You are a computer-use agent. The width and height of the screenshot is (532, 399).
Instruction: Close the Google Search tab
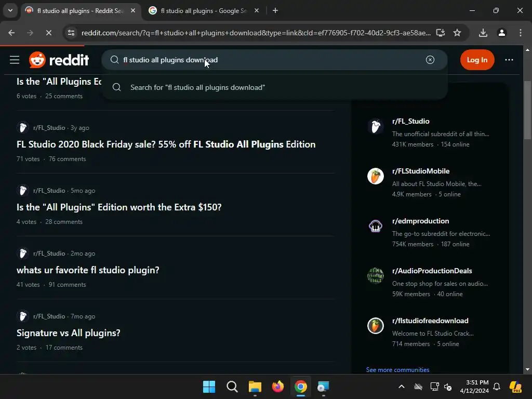[257, 10]
